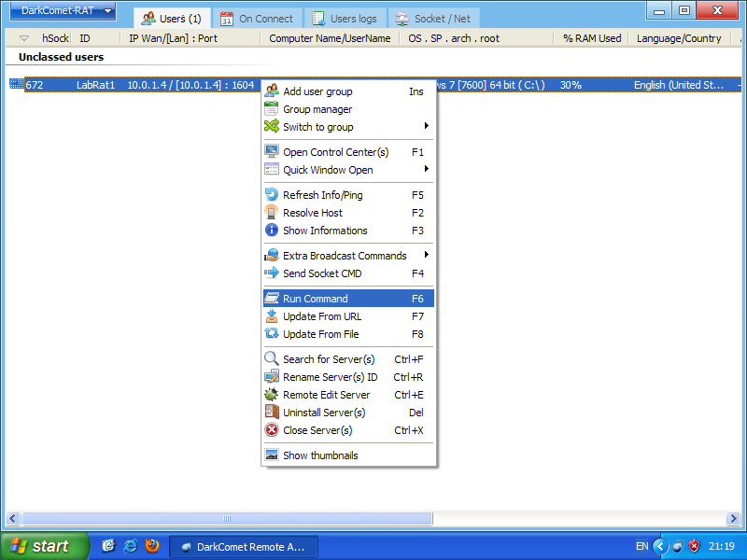Screen dimensions: 747x560
Task: Click the sort triangle in the header row
Action: point(24,38)
